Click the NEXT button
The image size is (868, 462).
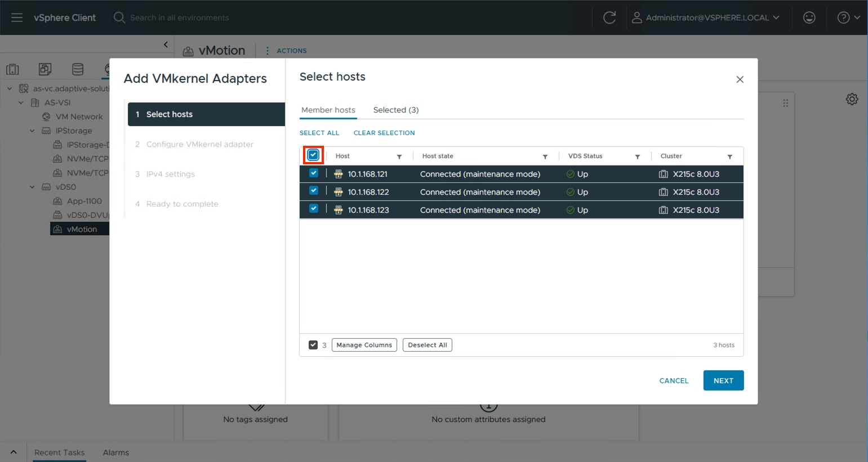pos(723,380)
